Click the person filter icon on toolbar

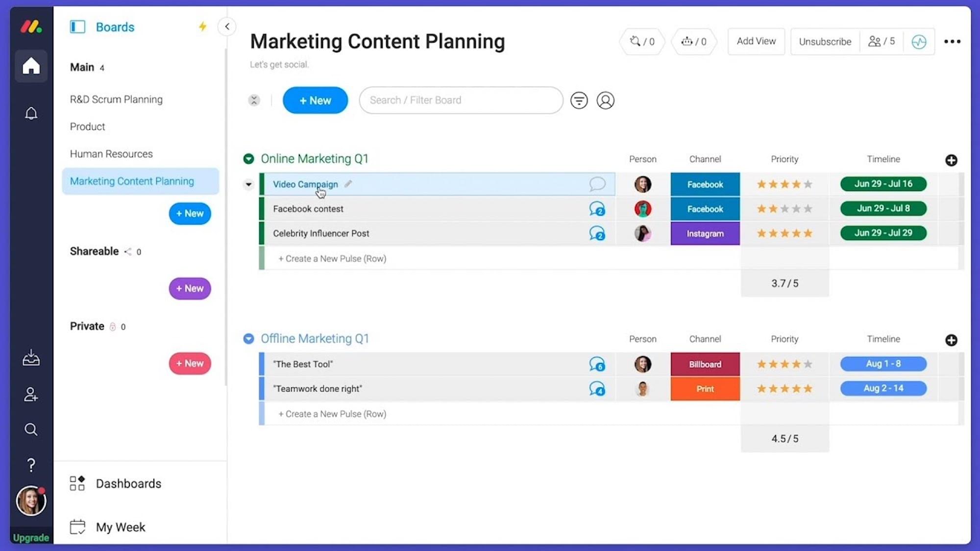pos(605,100)
